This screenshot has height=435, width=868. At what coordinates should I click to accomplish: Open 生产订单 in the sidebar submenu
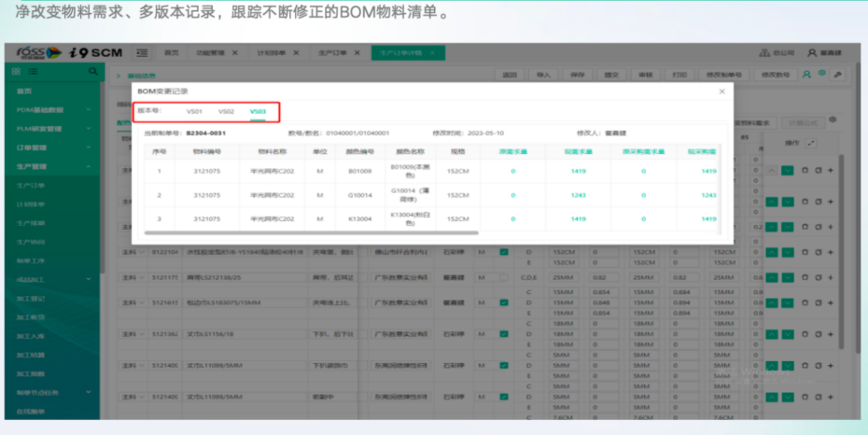31,186
